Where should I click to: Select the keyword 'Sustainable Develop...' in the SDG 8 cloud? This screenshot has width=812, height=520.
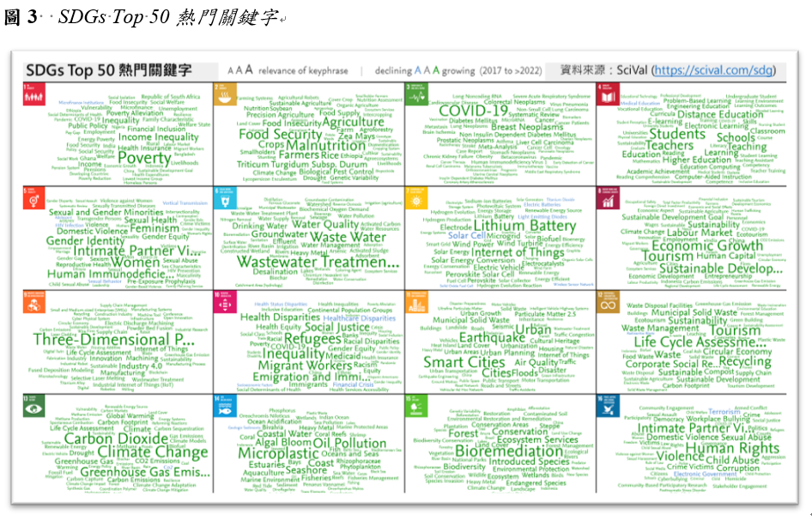(x=720, y=269)
